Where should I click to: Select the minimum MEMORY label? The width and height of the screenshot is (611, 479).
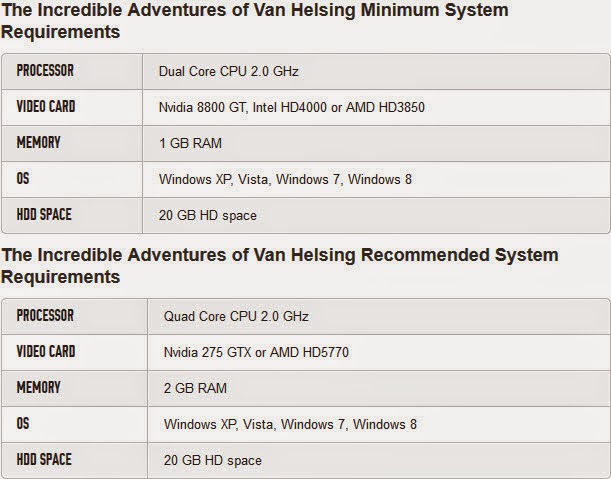coord(38,142)
